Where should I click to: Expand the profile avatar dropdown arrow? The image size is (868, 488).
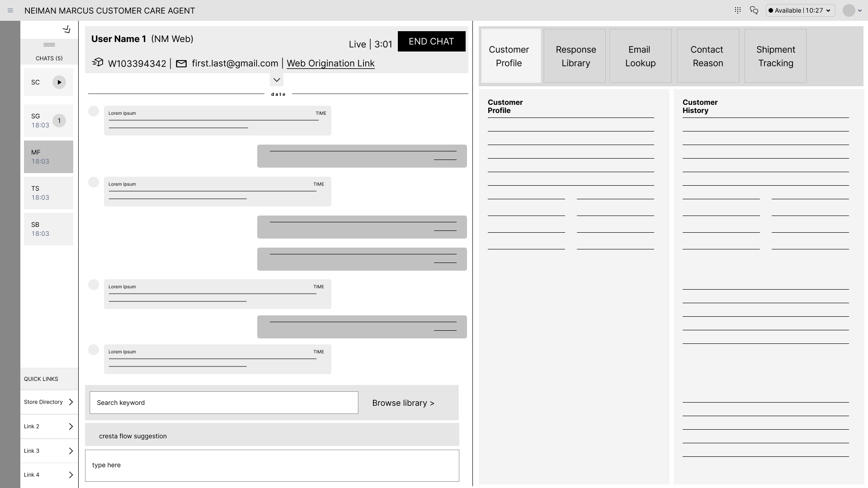point(860,11)
